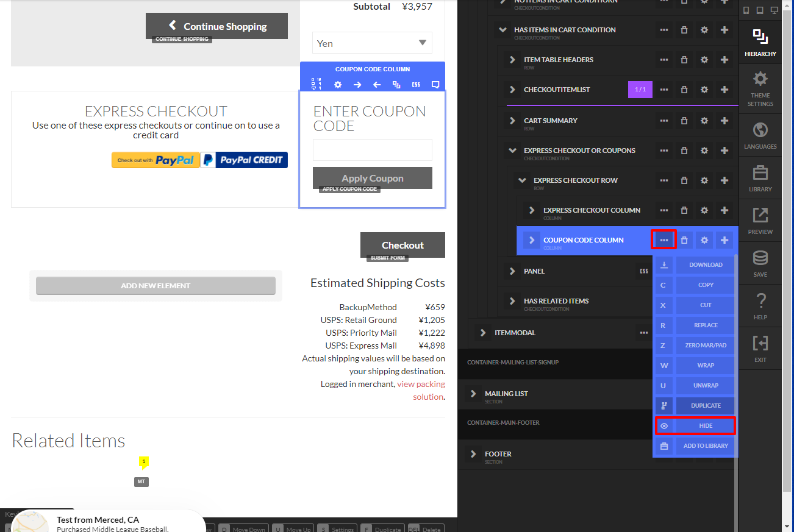The image size is (794, 532).
Task: Expand the Express Checkout Column node
Action: (x=532, y=210)
